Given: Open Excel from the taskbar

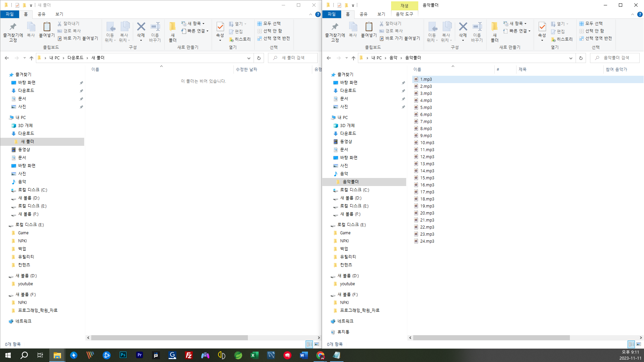Looking at the screenshot, I should tap(254, 355).
